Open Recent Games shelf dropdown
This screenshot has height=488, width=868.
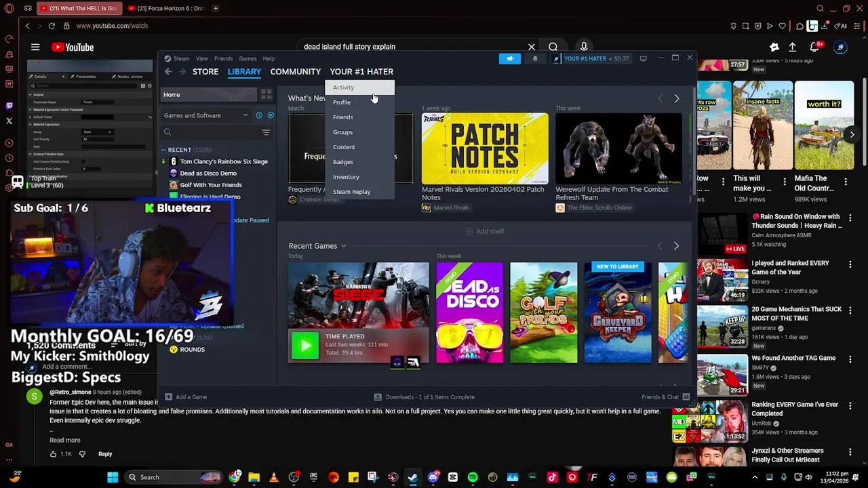click(343, 246)
